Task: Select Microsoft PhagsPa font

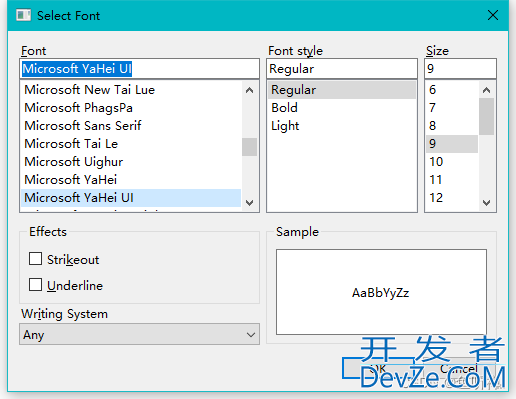Action: (131, 108)
